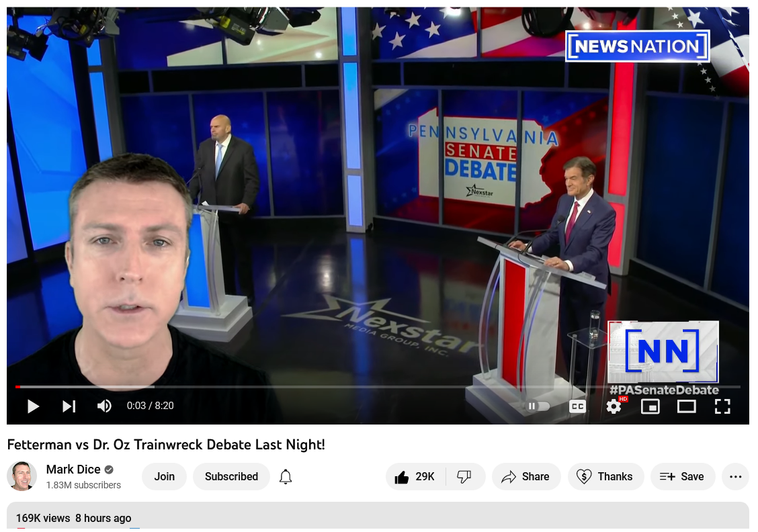
Task: Click the Join membership button
Action: (165, 476)
